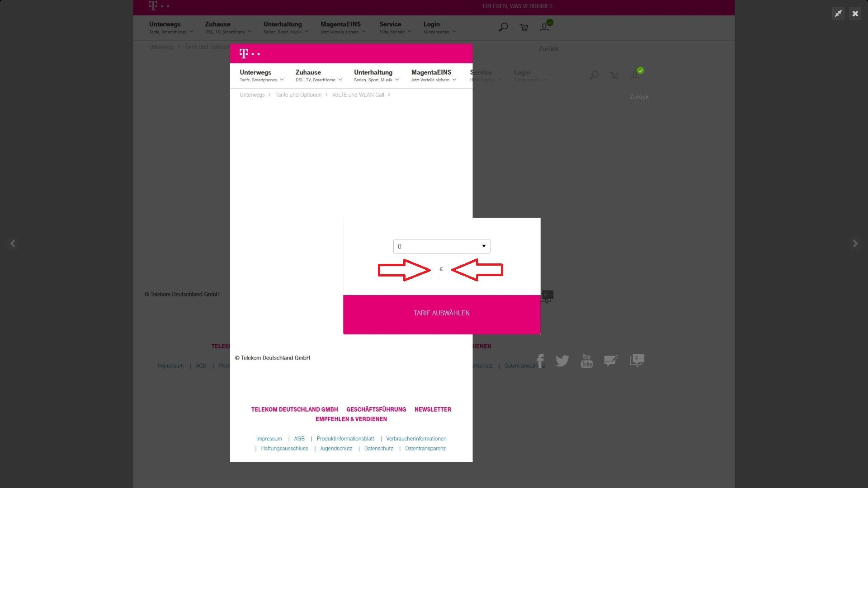This screenshot has height=614, width=868.
Task: Open the quantity dropdown showing 0
Action: [x=442, y=246]
